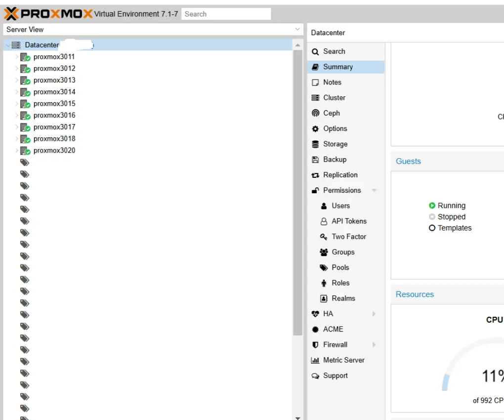Screen dimensions: 504x420
Task: Collapse the Datacenter tree node
Action: point(8,45)
